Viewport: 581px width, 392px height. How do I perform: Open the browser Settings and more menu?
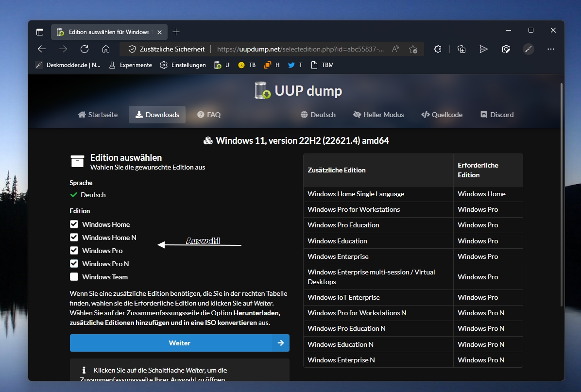(x=551, y=49)
